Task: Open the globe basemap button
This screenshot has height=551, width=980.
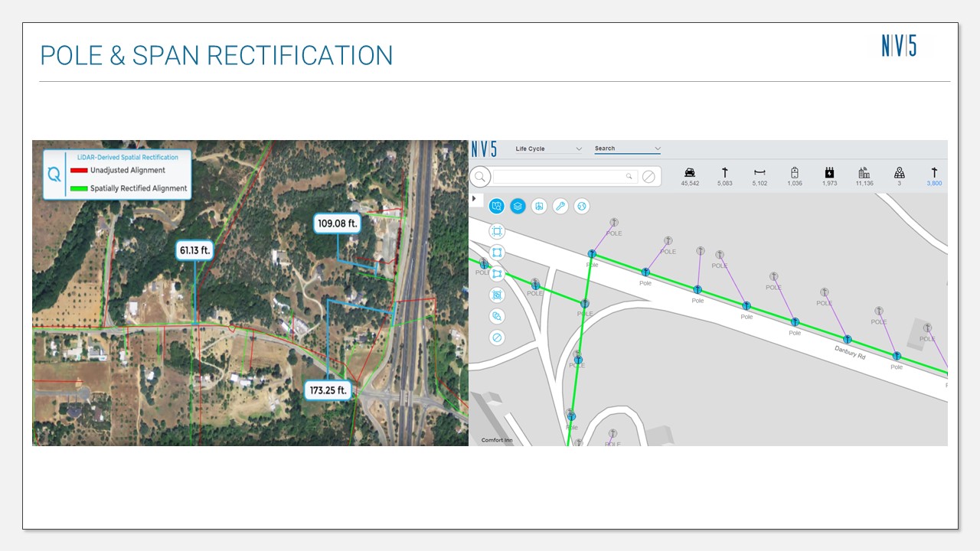Action: tap(582, 206)
